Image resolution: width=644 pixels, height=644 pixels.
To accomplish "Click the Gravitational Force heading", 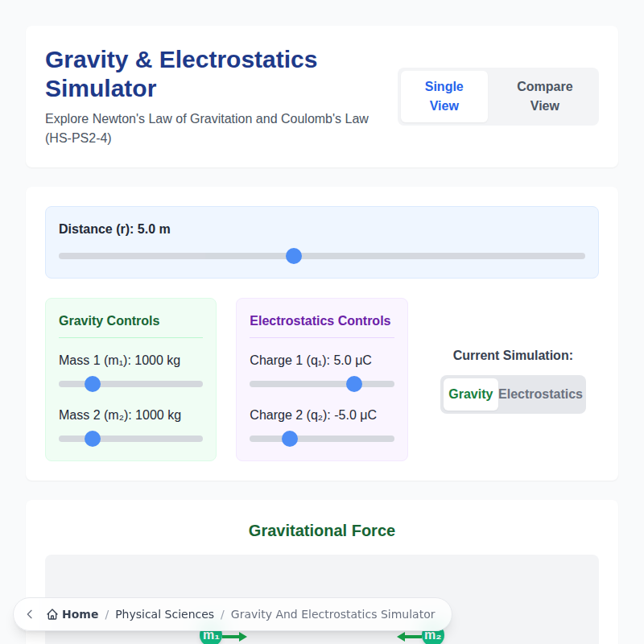I will (x=321, y=530).
